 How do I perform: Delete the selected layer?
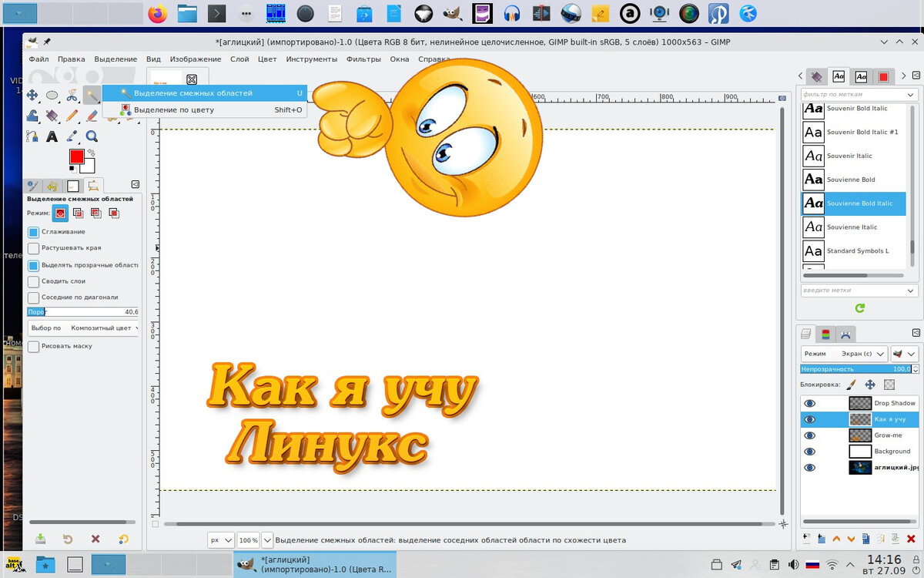tap(911, 538)
